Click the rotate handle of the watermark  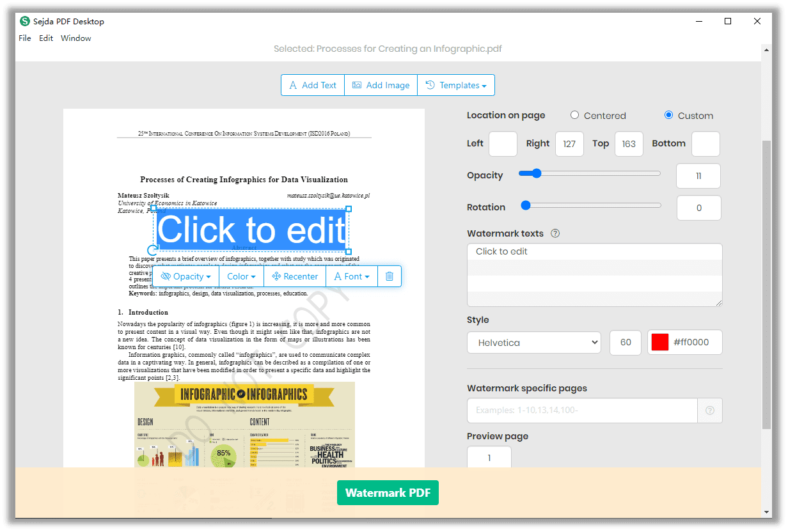pyautogui.click(x=152, y=250)
